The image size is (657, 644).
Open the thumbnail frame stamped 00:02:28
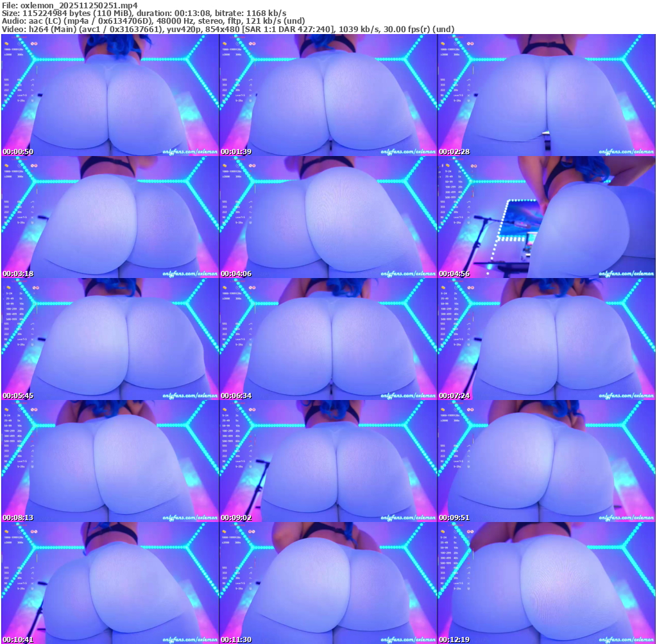[547, 95]
